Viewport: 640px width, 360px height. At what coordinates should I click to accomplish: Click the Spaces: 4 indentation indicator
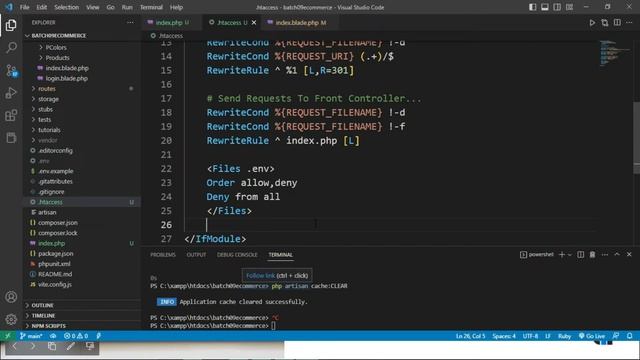(x=504, y=336)
